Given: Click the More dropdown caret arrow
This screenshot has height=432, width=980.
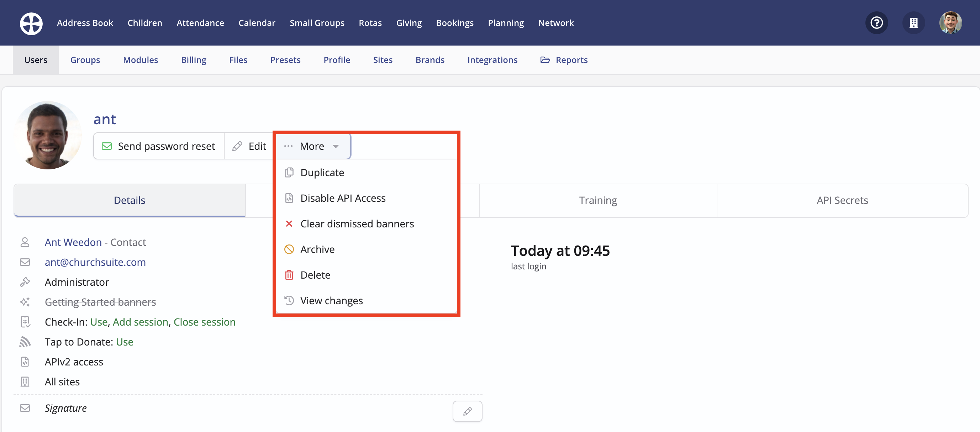Looking at the screenshot, I should 336,146.
